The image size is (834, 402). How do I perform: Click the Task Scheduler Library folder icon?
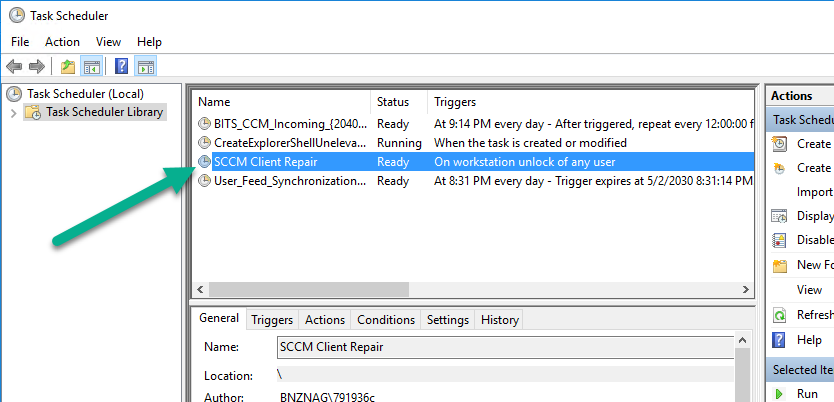click(34, 112)
